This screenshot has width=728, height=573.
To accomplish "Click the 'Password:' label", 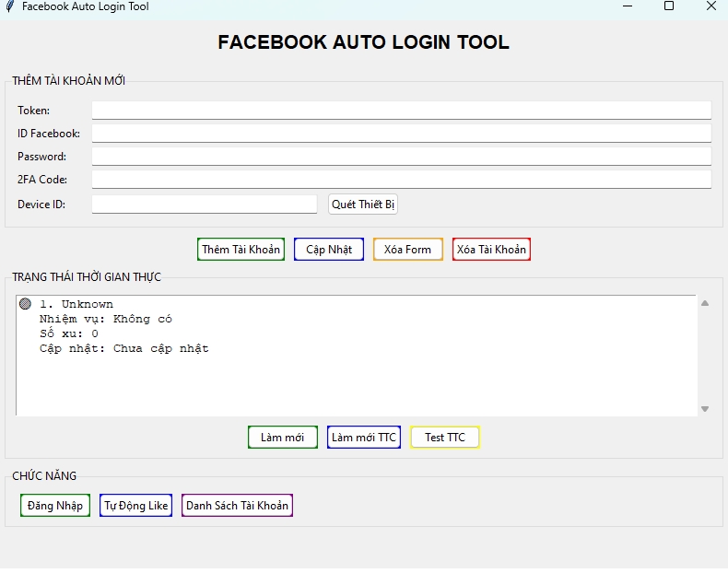I will (x=41, y=157).
